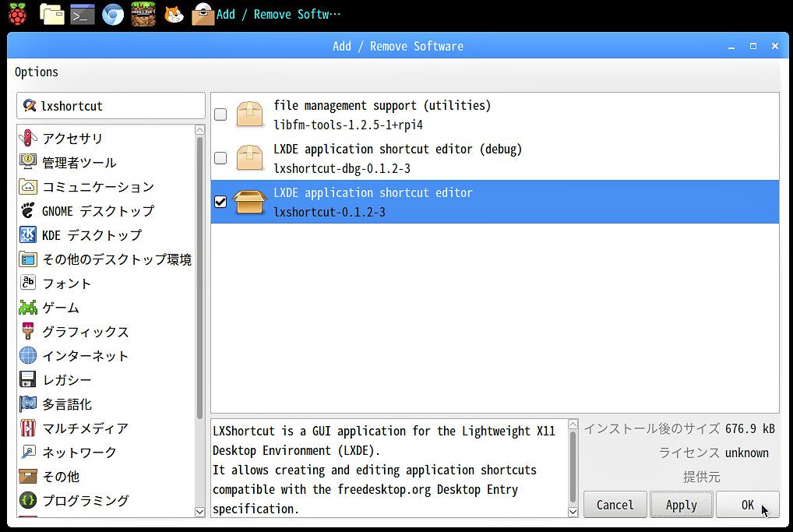Click the 'lxshortcut-0.1.2-3' version text
Image resolution: width=793 pixels, height=532 pixels.
(330, 213)
